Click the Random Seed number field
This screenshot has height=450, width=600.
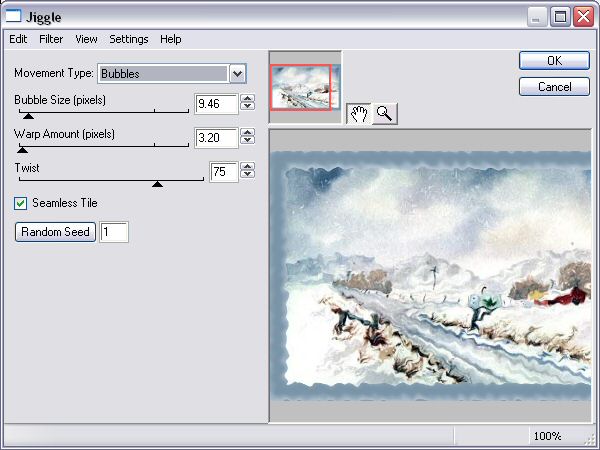[x=114, y=232]
